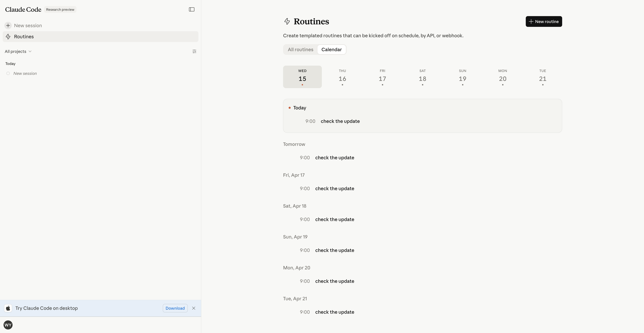Click the New session status circle
The width and height of the screenshot is (644, 333).
click(x=8, y=73)
